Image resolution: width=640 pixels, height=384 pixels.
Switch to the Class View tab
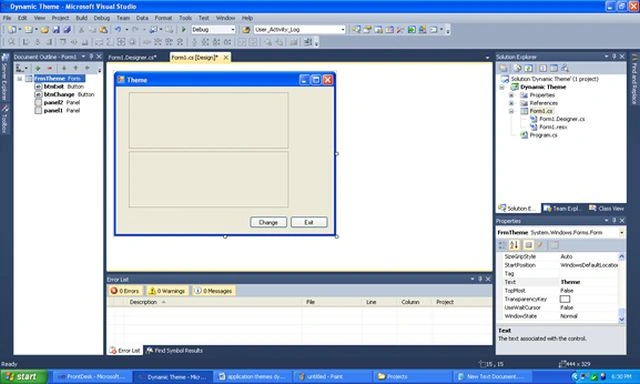pyautogui.click(x=607, y=208)
